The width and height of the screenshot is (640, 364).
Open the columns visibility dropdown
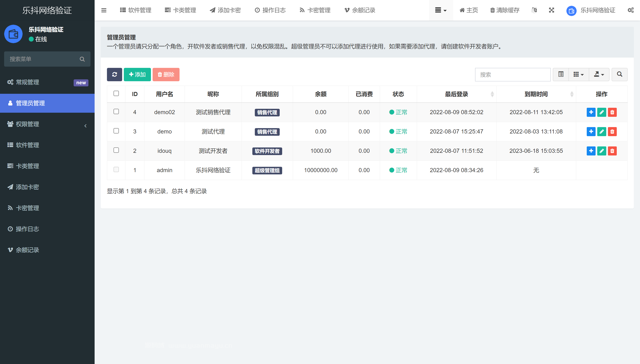pyautogui.click(x=578, y=74)
